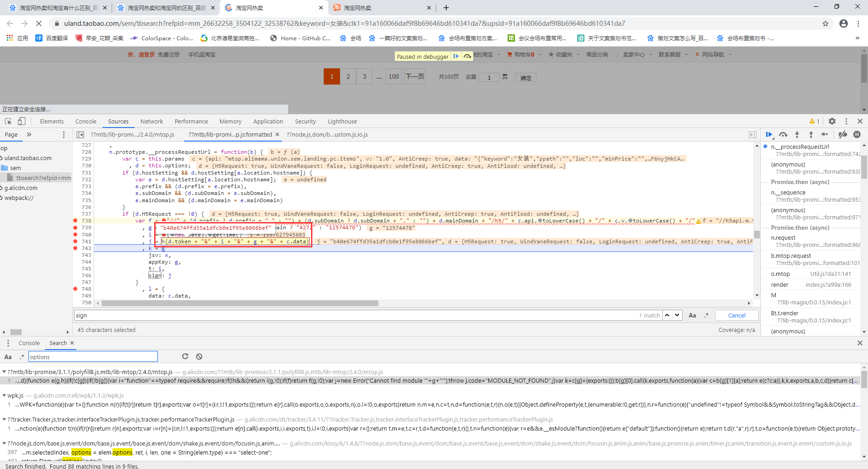Switch to the Console tab

[x=86, y=121]
